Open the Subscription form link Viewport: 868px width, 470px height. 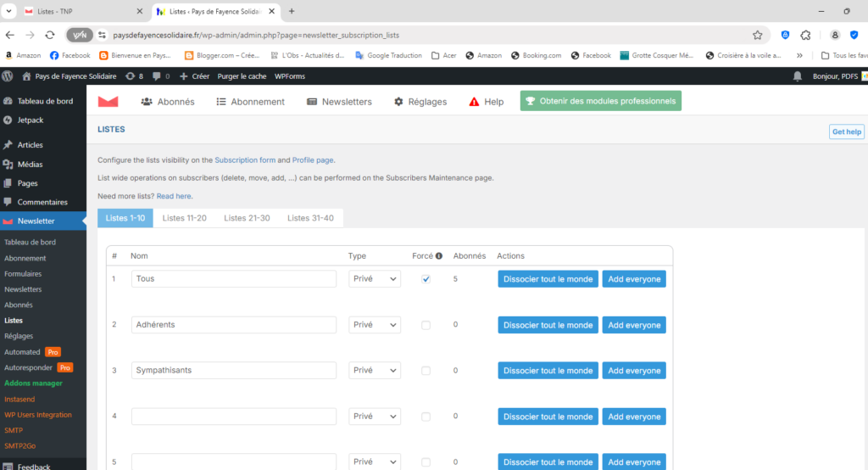(245, 159)
